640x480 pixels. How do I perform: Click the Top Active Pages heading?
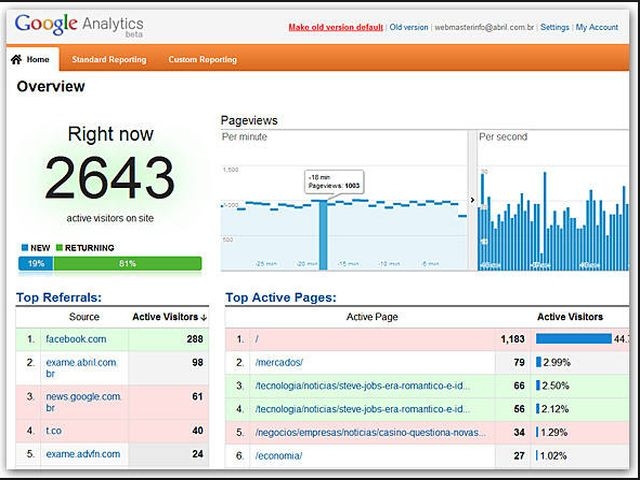(281, 298)
